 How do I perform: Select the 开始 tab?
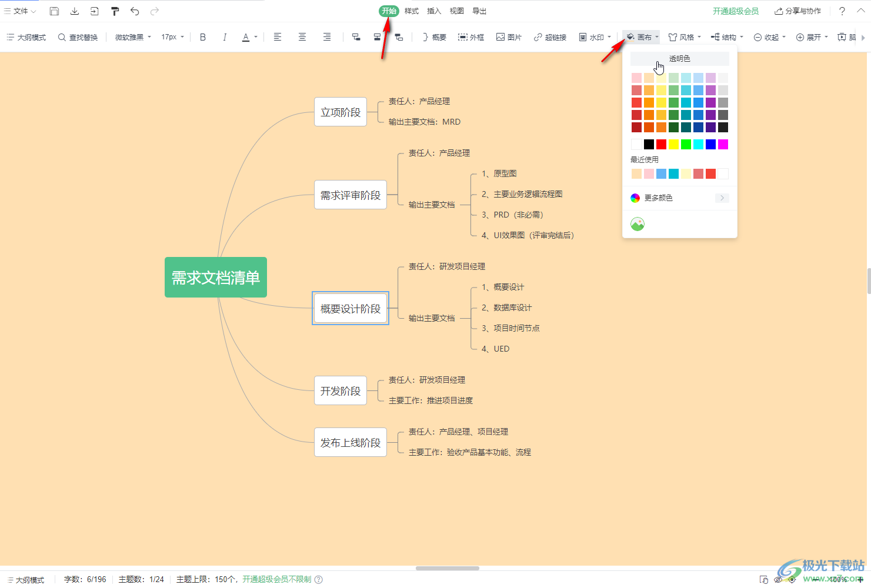389,11
